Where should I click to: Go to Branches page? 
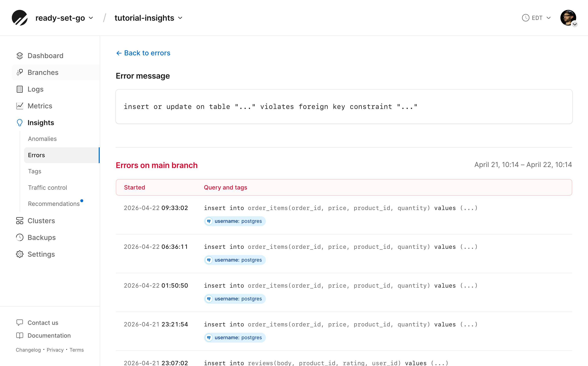(43, 72)
